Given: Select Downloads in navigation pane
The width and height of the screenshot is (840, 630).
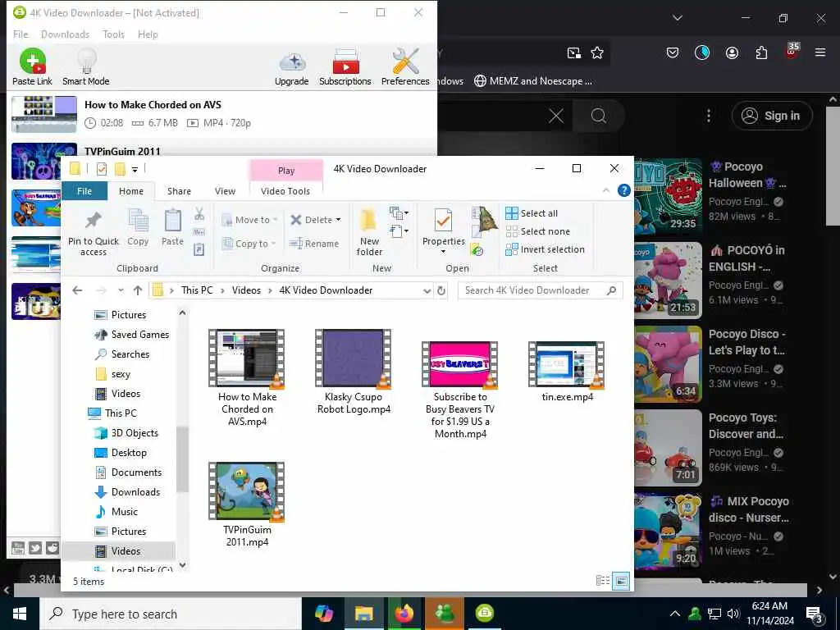Looking at the screenshot, I should point(127,492).
